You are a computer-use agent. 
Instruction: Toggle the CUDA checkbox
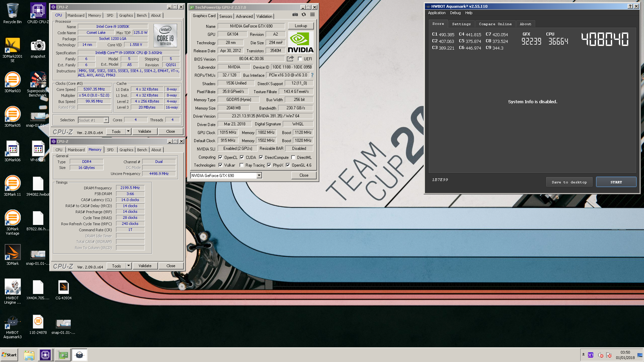(x=242, y=158)
